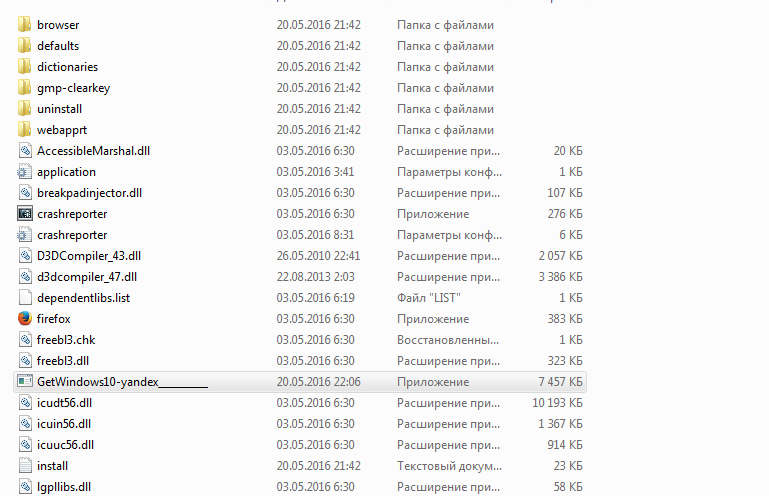The width and height of the screenshot is (769, 496).
Task: Select the crashreporter application icon
Action: click(26, 214)
